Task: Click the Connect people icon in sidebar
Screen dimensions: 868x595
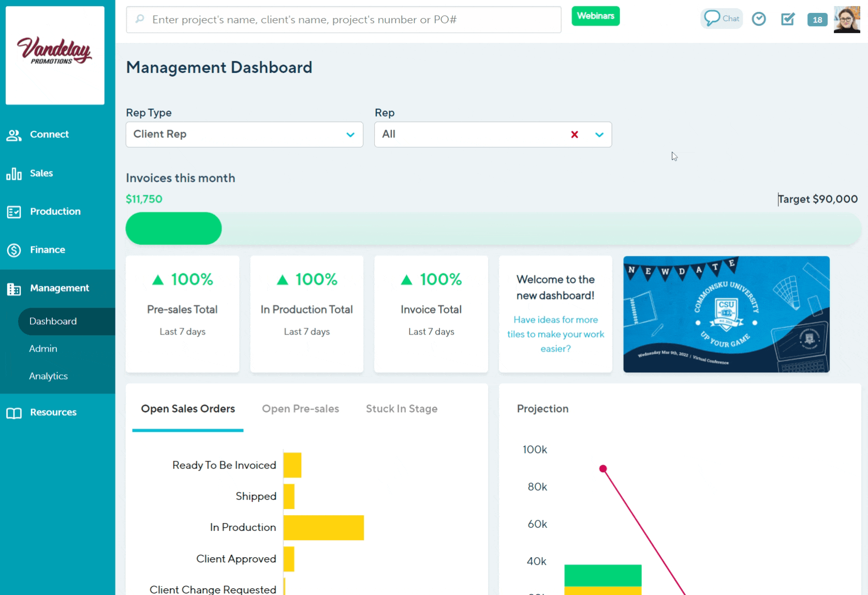Action: (x=14, y=135)
